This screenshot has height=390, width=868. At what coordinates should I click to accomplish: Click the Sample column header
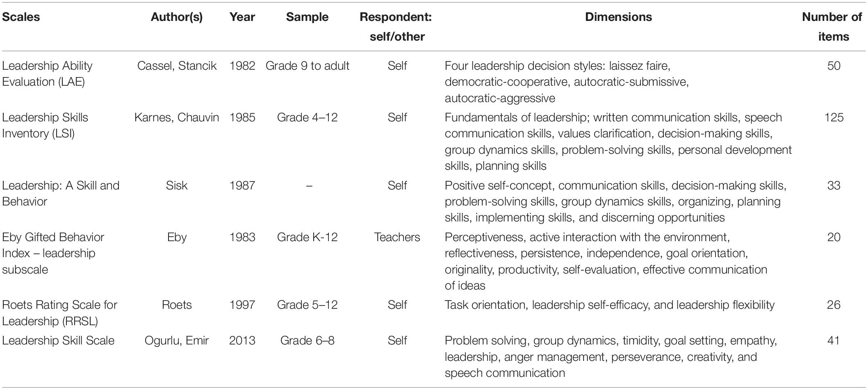point(307,17)
